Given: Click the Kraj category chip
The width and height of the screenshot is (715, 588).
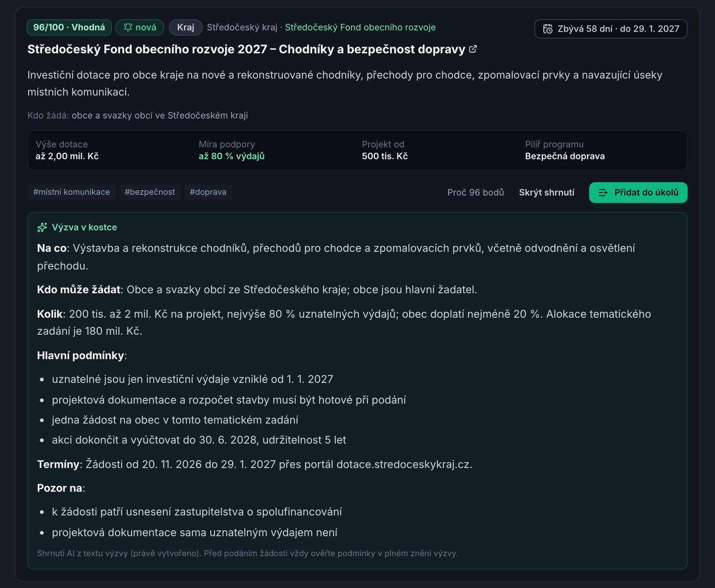Looking at the screenshot, I should [185, 27].
